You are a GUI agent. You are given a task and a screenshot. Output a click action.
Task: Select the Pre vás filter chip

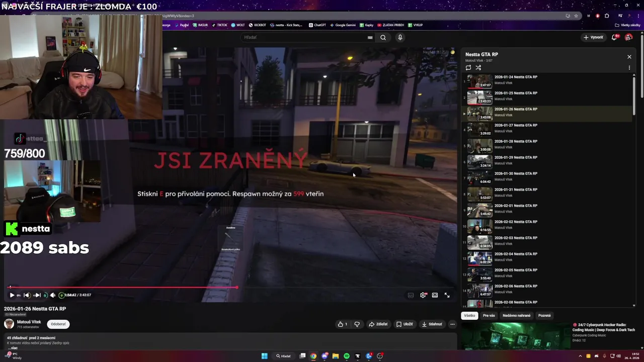coord(489,316)
